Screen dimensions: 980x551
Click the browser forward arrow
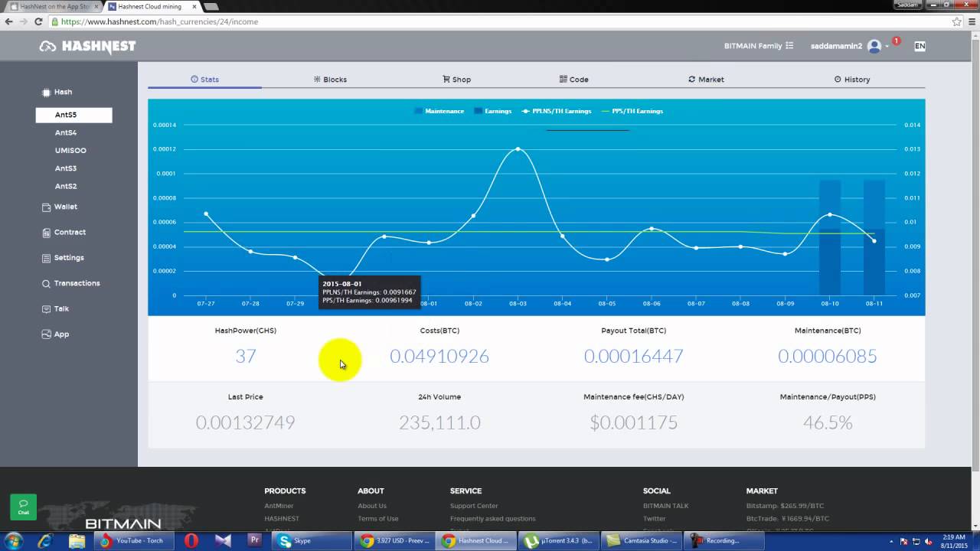25,21
